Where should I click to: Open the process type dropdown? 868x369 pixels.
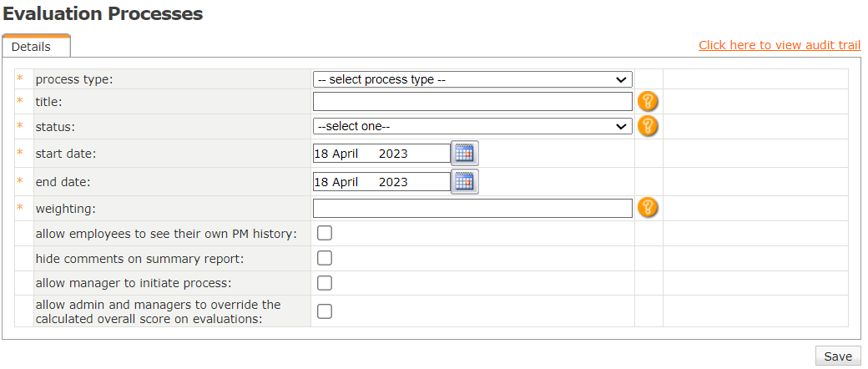pos(472,79)
